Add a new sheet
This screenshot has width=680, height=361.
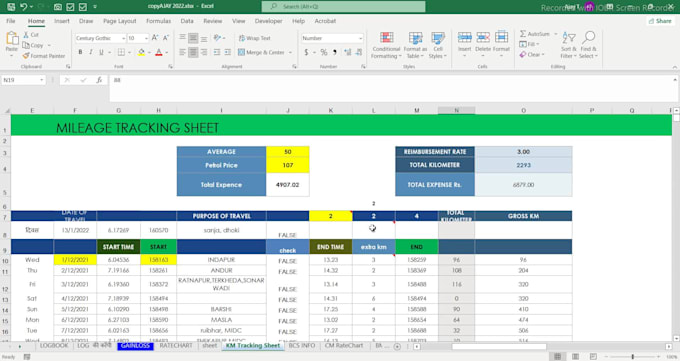pos(397,346)
